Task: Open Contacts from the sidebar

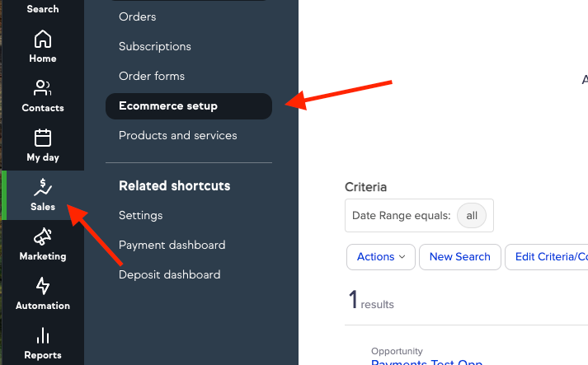Action: click(43, 96)
